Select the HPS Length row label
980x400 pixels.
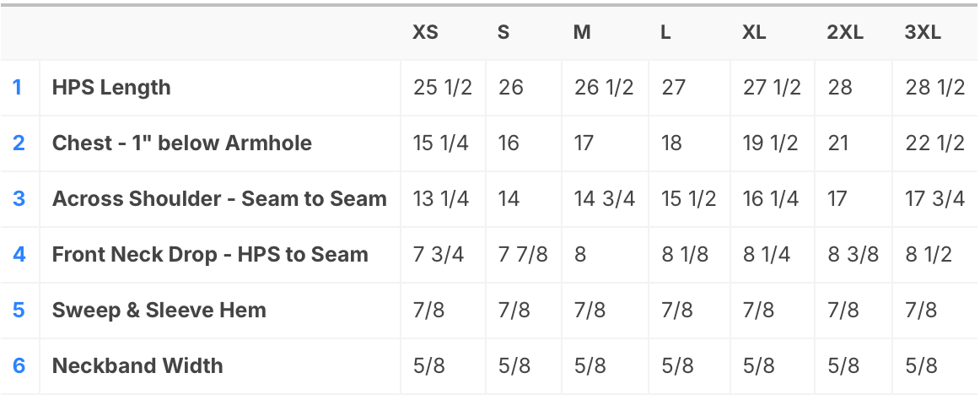111,88
